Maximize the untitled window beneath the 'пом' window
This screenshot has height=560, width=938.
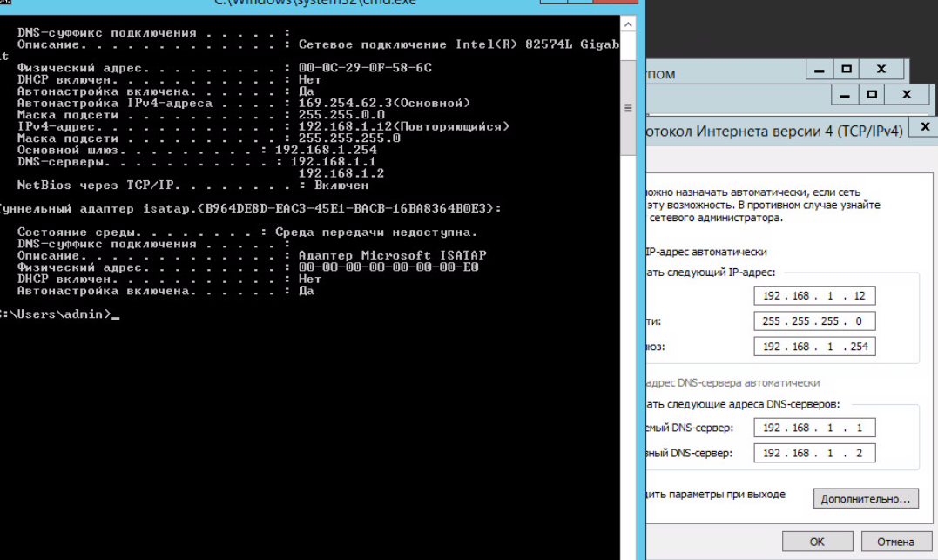pos(872,95)
